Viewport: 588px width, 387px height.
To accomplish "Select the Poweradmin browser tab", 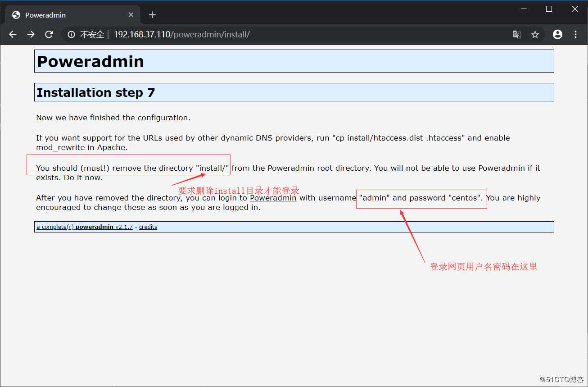I will (x=72, y=15).
